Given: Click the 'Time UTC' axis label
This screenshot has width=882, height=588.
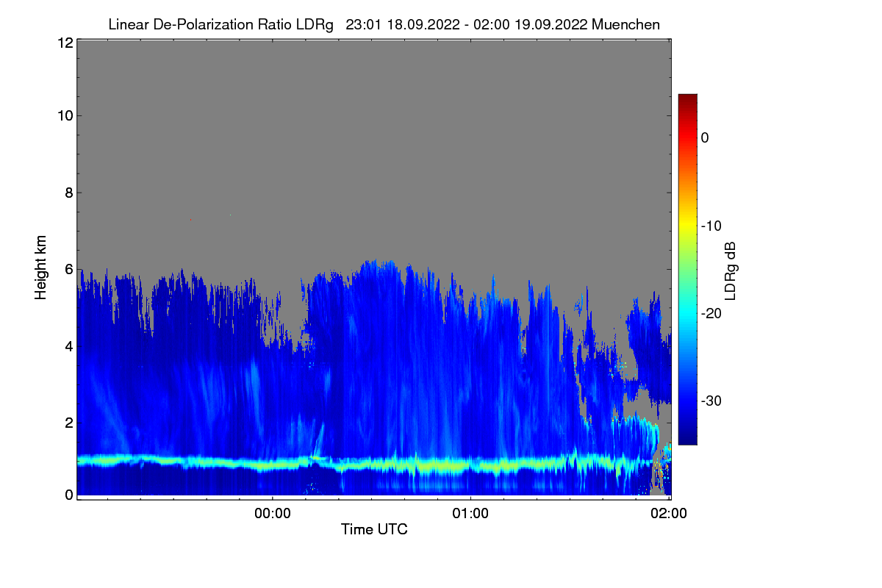Looking at the screenshot, I should click(x=374, y=529).
